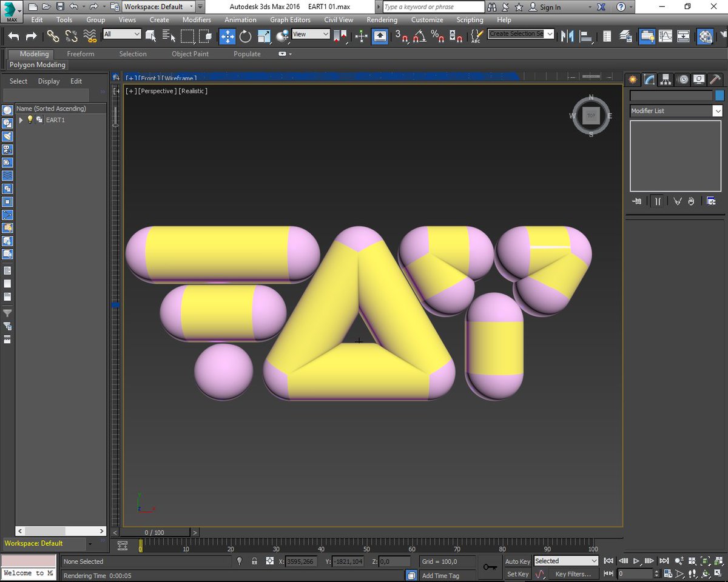Viewport: 728px width, 582px height.
Task: Activate the Select and Move tool
Action: [x=227, y=36]
